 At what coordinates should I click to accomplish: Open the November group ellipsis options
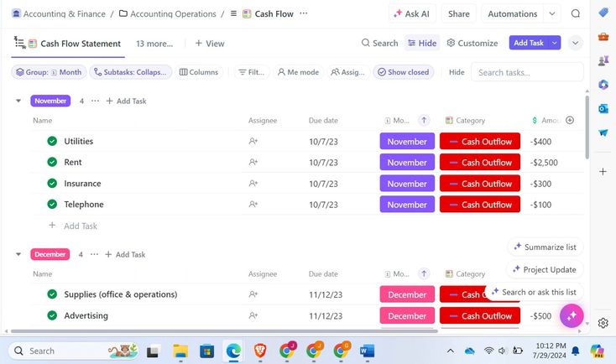[95, 101]
